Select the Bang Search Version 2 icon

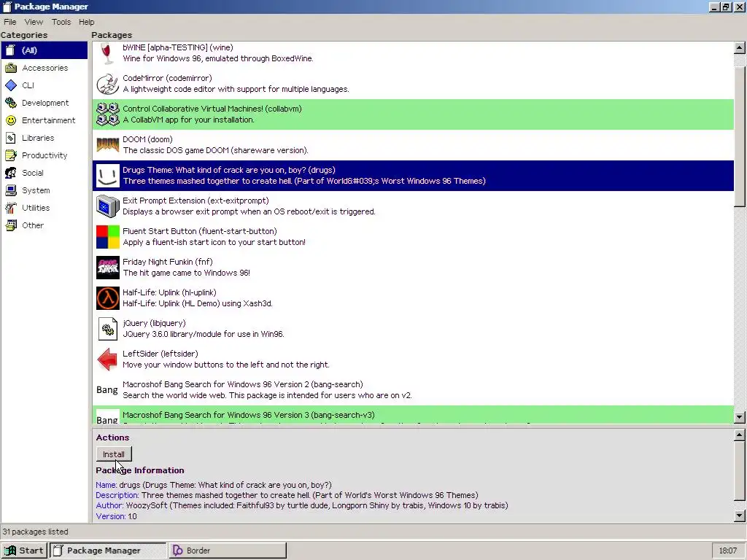(x=107, y=390)
